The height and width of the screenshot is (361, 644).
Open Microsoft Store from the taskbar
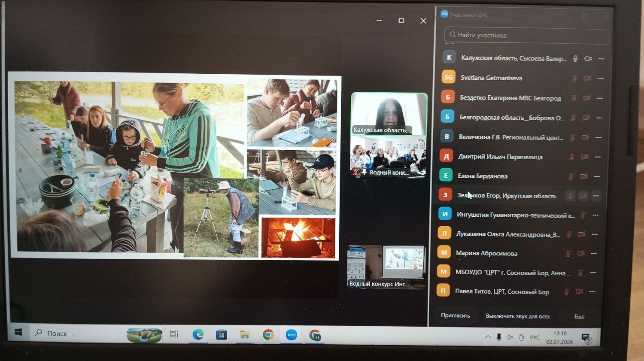221,334
